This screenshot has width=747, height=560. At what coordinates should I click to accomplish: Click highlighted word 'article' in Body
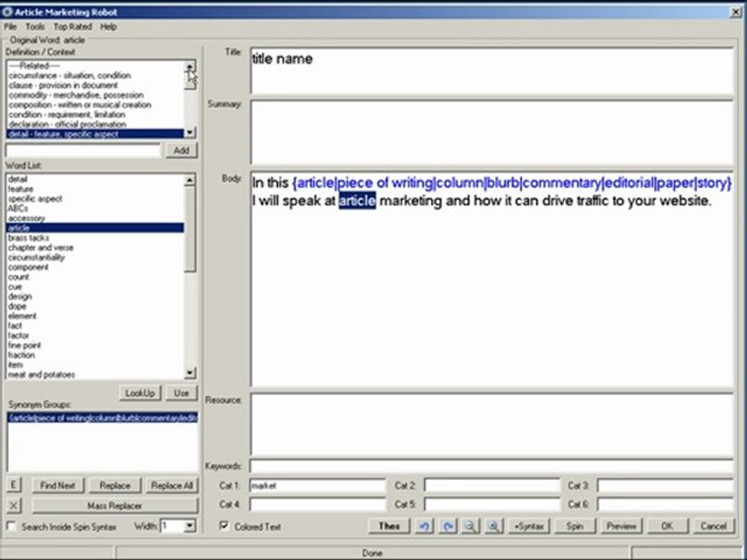point(357,201)
